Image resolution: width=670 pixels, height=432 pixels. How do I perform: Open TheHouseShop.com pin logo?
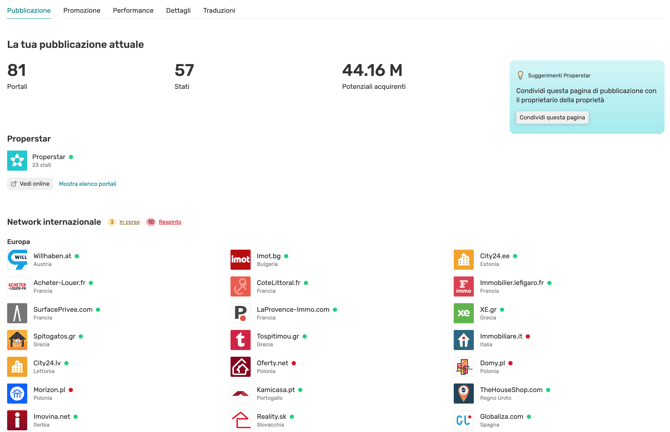[x=464, y=394]
